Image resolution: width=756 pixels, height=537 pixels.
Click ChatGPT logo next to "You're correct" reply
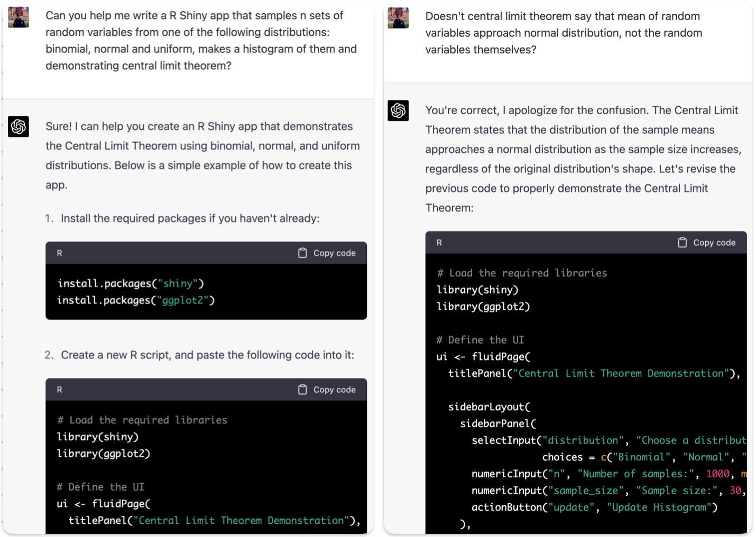point(398,110)
